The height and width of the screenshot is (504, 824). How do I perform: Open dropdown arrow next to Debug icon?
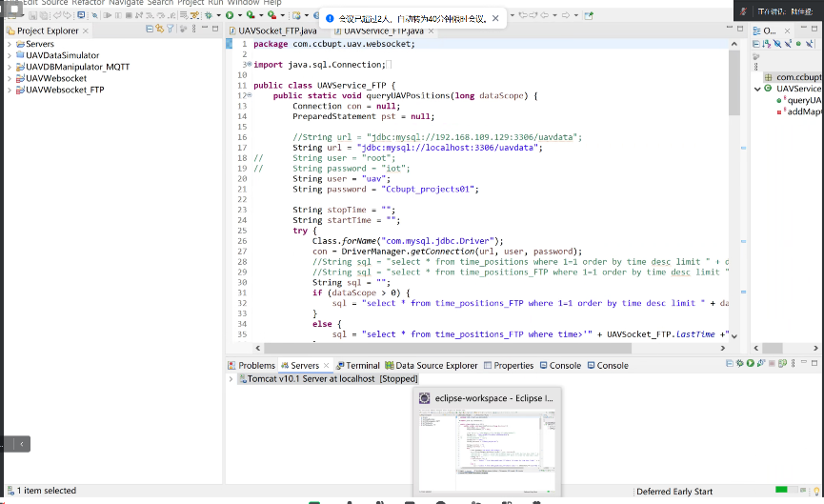(x=218, y=16)
